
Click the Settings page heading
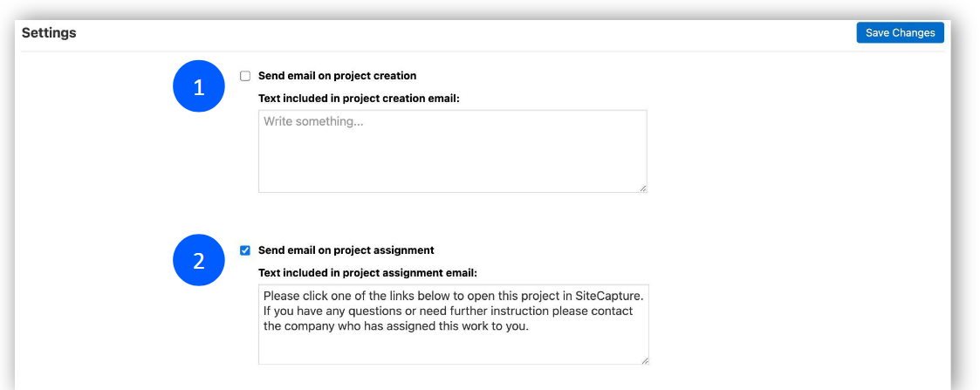click(49, 33)
